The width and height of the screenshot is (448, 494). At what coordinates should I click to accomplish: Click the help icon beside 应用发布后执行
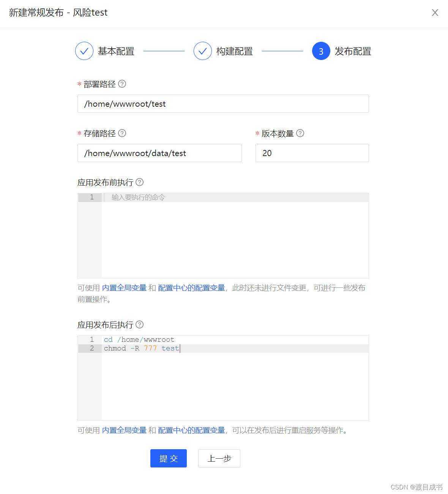(139, 325)
